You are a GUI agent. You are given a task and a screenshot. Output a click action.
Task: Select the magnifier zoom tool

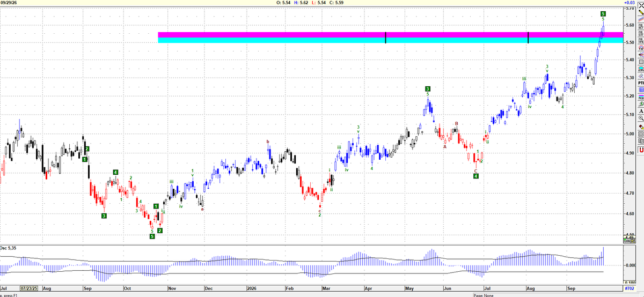(x=640, y=118)
